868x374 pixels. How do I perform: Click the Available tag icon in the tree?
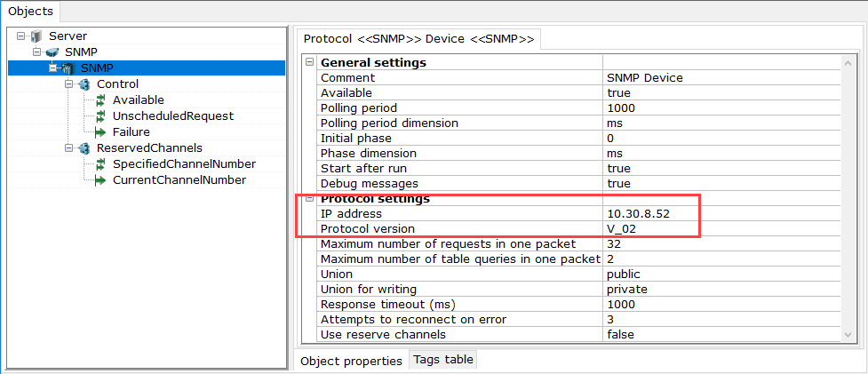[100, 100]
